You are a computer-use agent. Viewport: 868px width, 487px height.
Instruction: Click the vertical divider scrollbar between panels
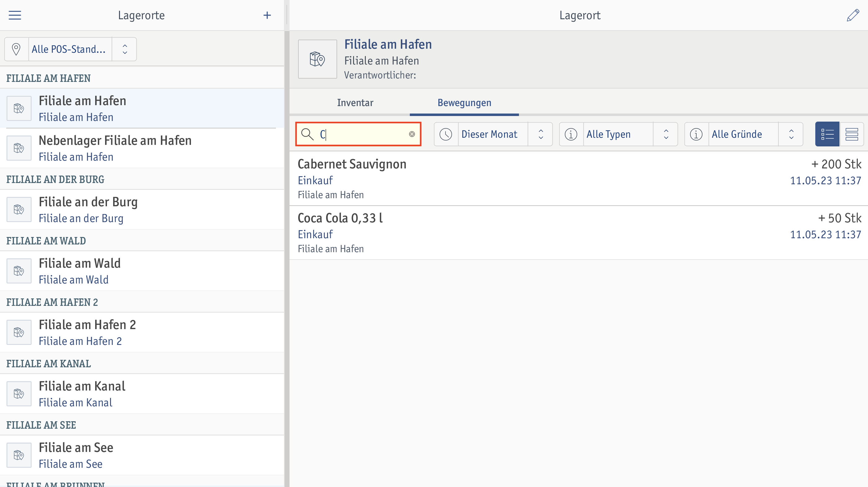pyautogui.click(x=287, y=259)
